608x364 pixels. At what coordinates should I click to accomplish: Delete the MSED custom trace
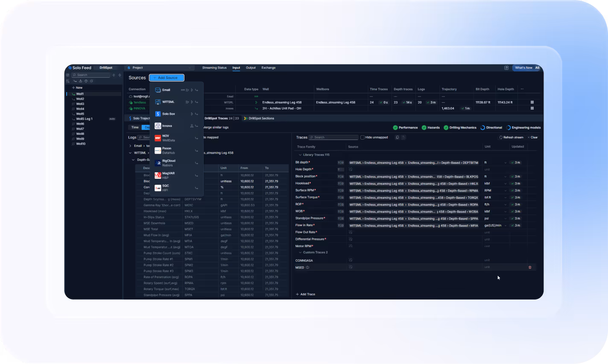(530, 268)
